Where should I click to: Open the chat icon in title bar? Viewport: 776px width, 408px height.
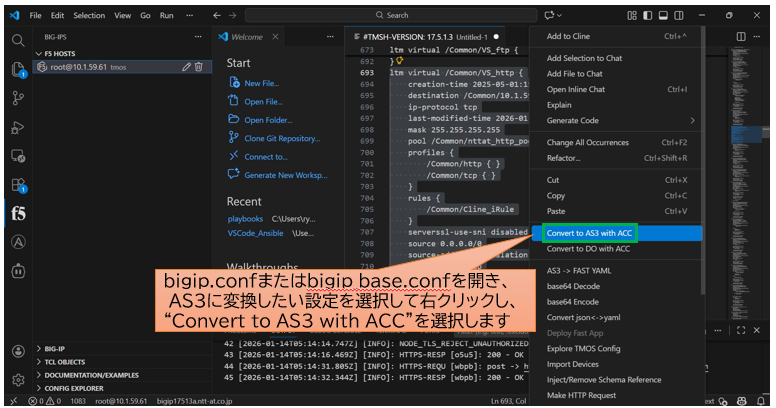[549, 15]
